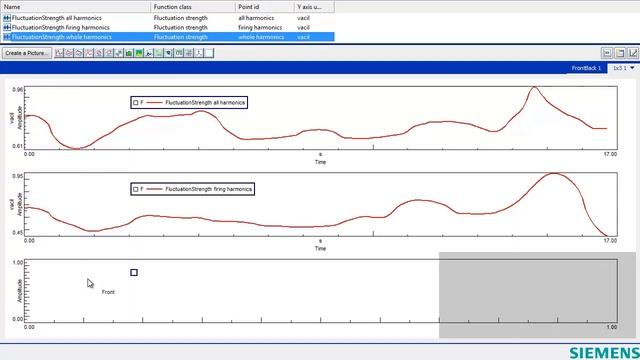This screenshot has height=360, width=640.
Task: Select highlighted row FluctuationStrength whole harmonics
Action: pos(167,37)
